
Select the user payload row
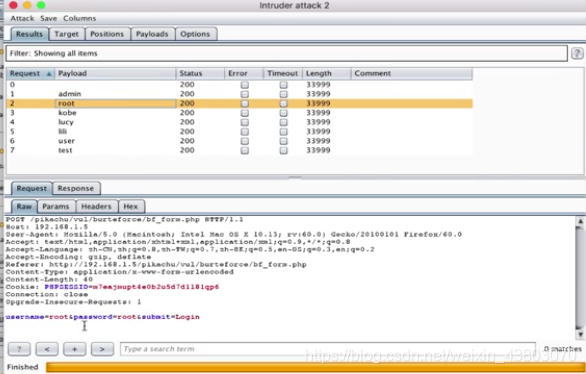[x=240, y=141]
